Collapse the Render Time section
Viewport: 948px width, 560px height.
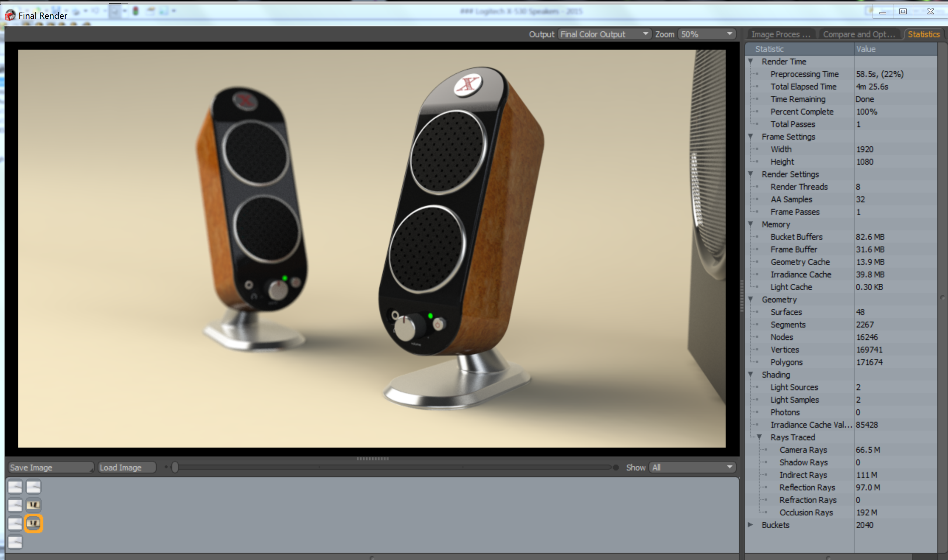(x=750, y=61)
